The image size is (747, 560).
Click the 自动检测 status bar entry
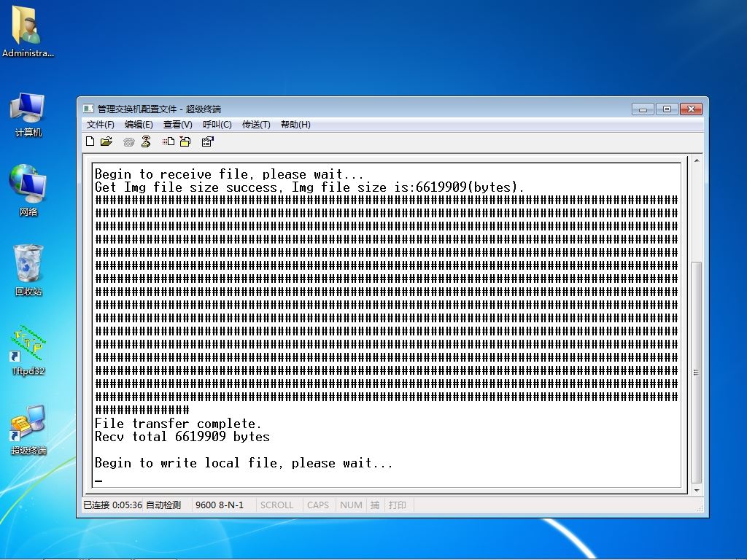163,505
